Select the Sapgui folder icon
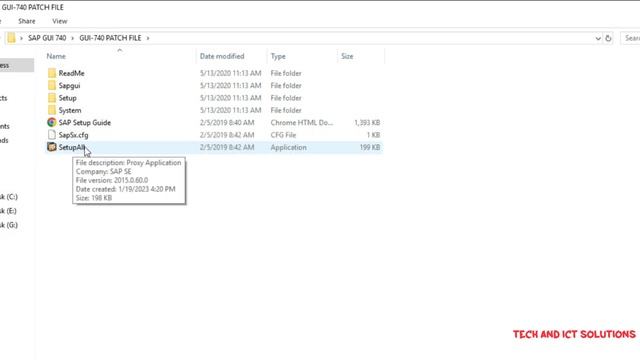Viewport: 640px width, 360px height. coord(52,85)
